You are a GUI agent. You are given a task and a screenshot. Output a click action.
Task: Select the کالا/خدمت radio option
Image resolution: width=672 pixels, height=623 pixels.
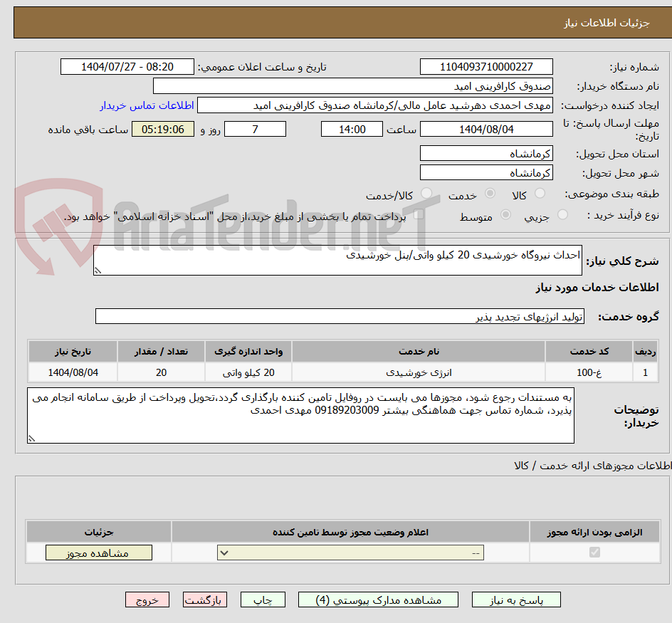pos(426,193)
